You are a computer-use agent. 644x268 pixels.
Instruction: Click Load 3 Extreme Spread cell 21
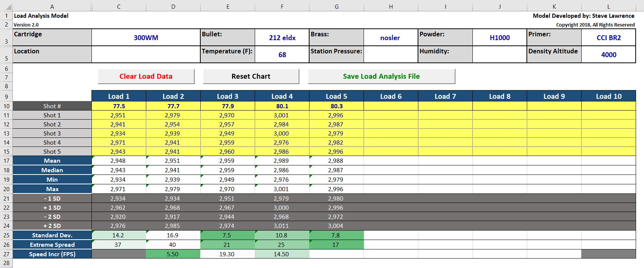coord(227,245)
